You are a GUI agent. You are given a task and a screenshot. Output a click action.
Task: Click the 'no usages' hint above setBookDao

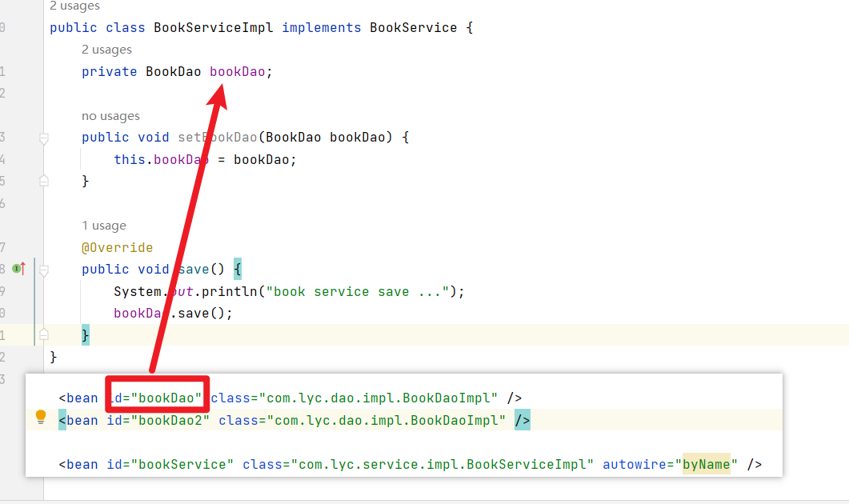point(110,116)
